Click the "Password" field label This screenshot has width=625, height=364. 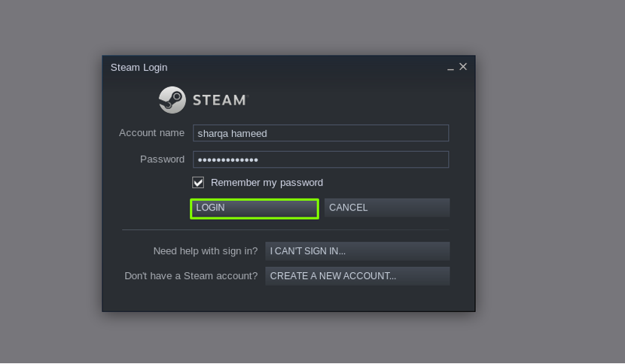(x=162, y=159)
